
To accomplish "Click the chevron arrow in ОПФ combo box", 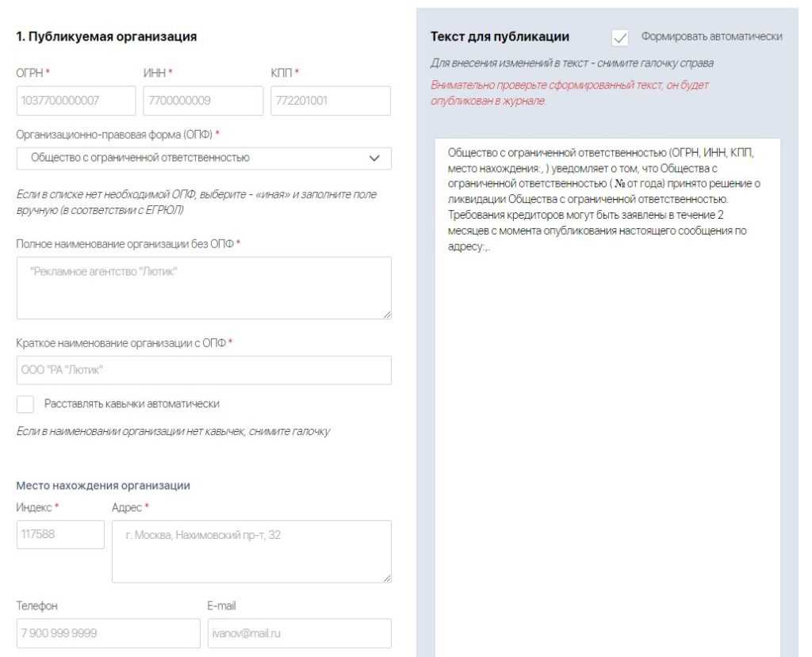I will [x=375, y=158].
